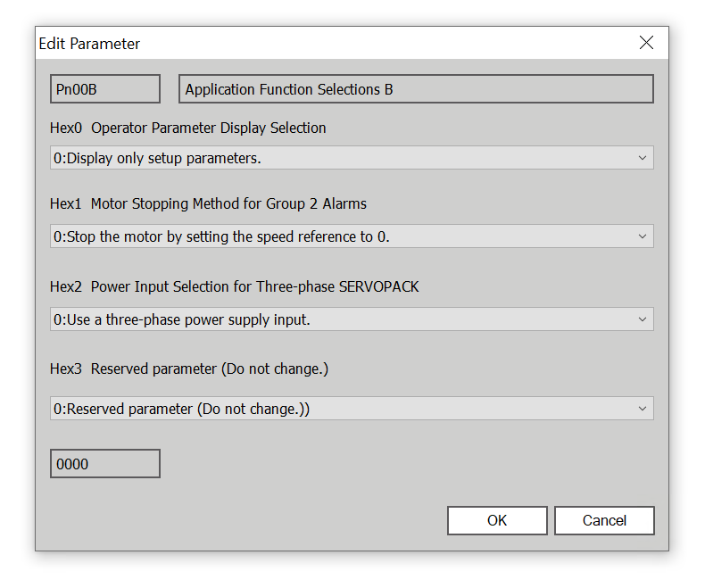Viewport: 713px width, 588px height.
Task: Click the Hex2 Power Input Selection label
Action: click(x=234, y=286)
